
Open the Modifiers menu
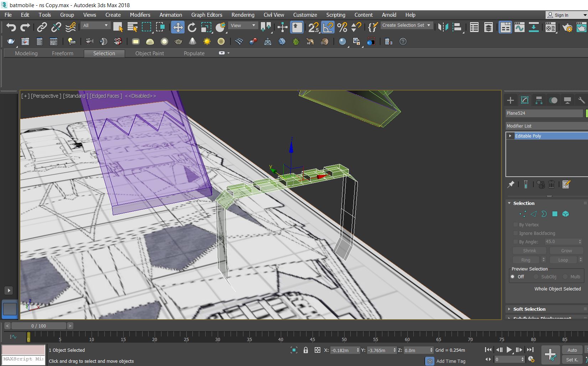click(x=140, y=15)
